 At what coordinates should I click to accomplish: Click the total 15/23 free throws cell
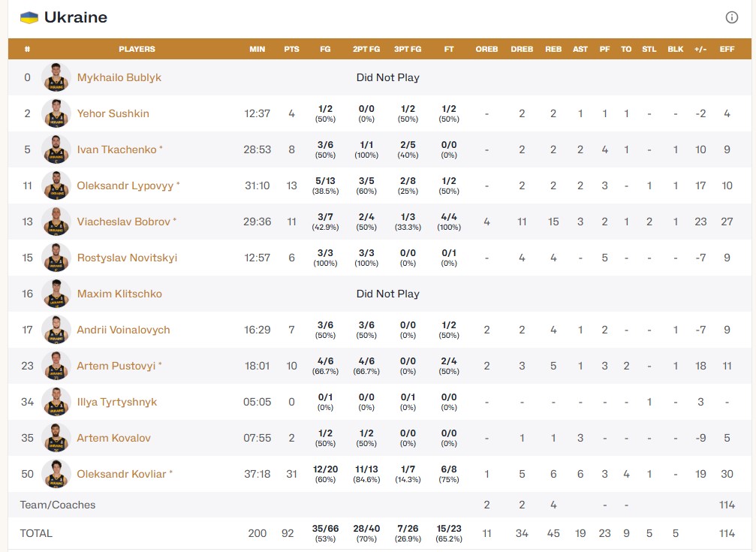[449, 533]
